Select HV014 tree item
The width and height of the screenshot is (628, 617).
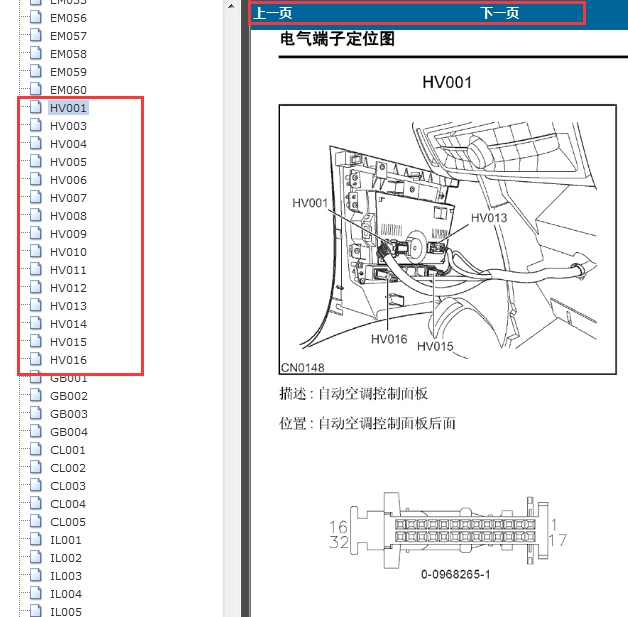click(68, 324)
